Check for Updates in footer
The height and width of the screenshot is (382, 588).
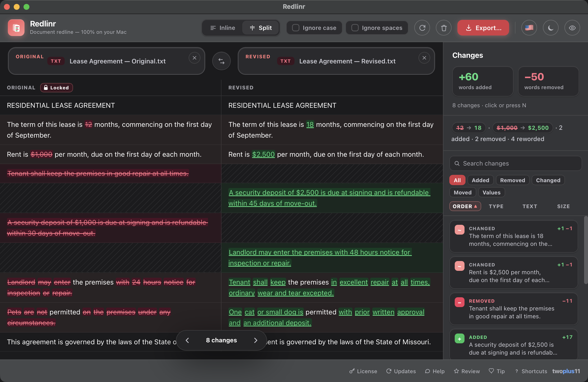(401, 371)
